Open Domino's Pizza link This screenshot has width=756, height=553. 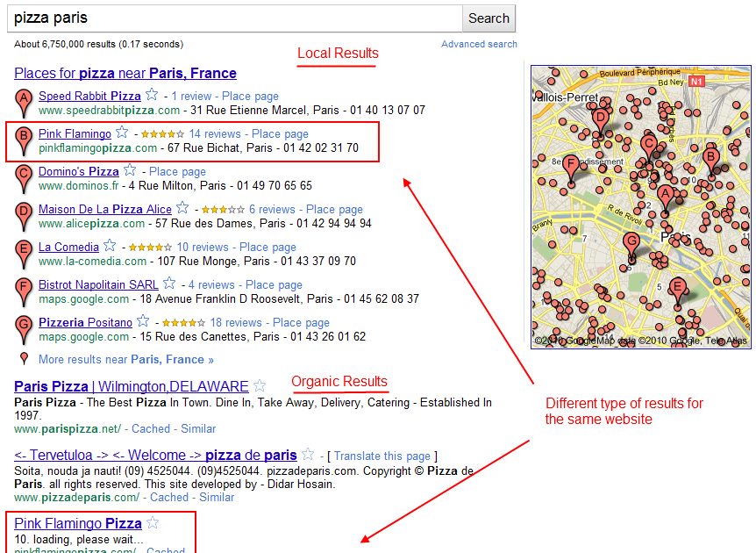pos(79,171)
